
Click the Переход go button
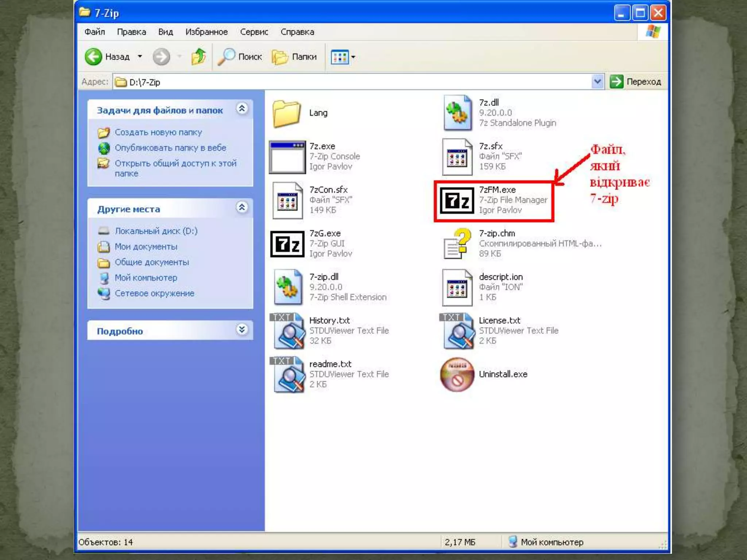pos(635,81)
